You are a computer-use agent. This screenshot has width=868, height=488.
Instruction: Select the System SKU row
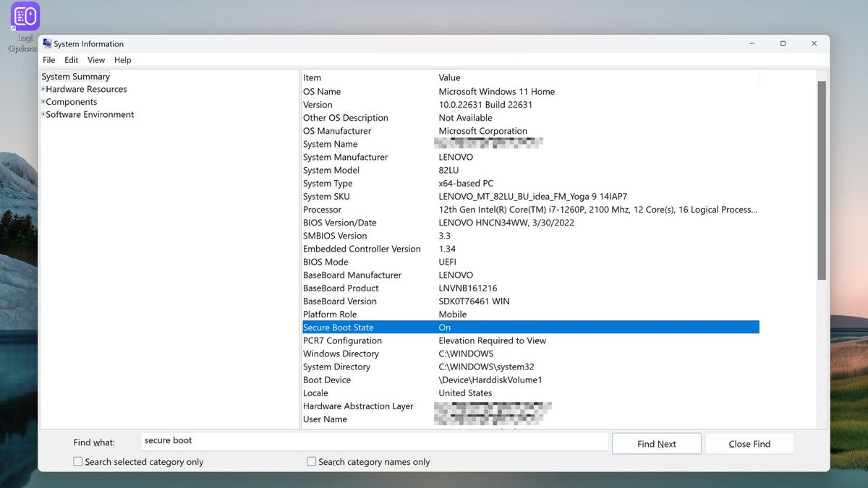tap(530, 197)
